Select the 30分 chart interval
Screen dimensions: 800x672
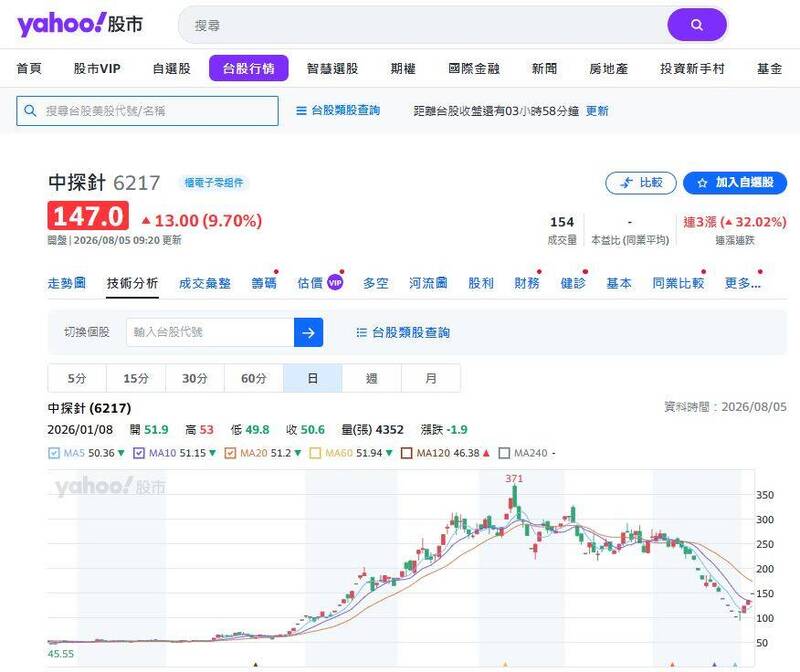coord(195,378)
